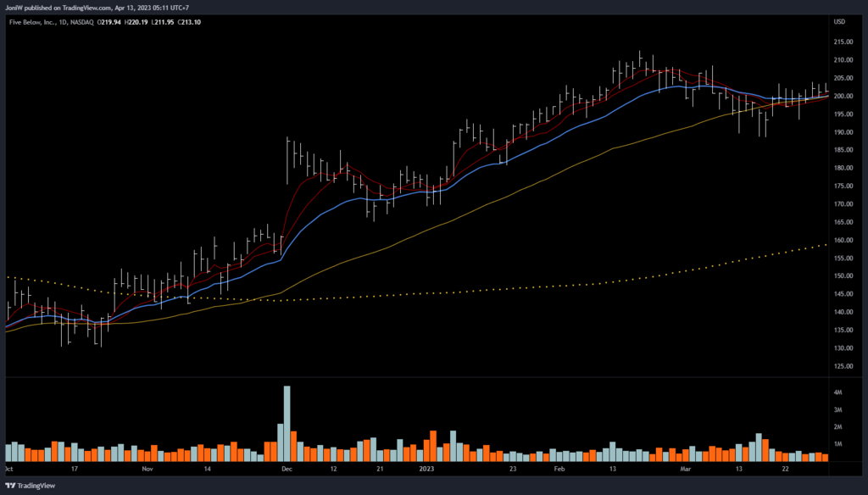Click the Dec label on time axis
Image resolution: width=868 pixels, height=495 pixels.
(287, 468)
